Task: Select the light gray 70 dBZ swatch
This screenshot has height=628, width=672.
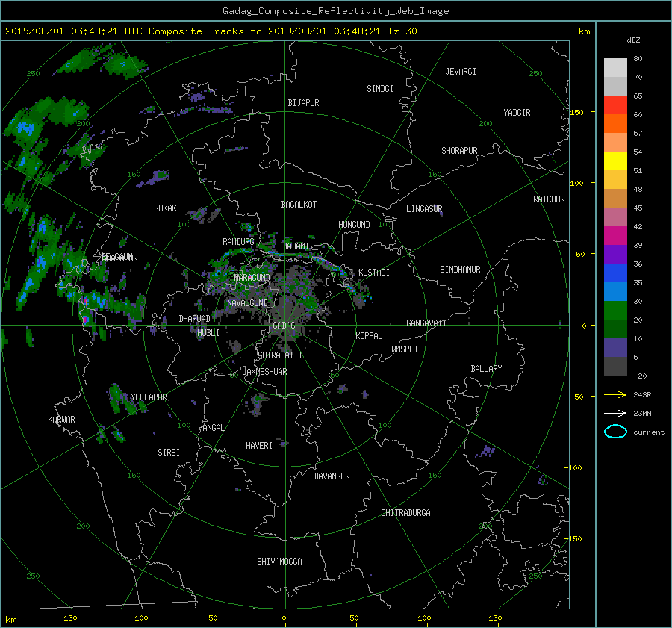Action: 615,67
